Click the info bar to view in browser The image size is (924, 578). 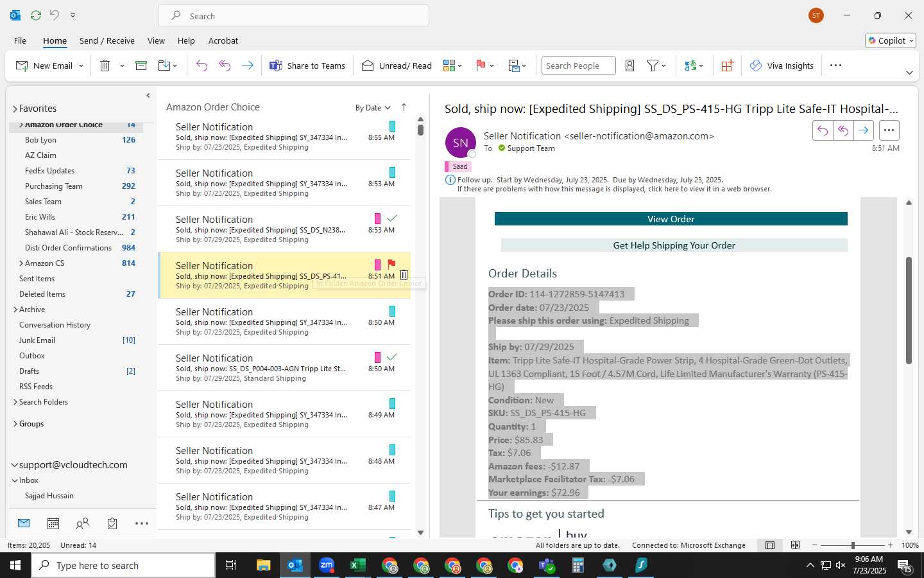(x=614, y=189)
